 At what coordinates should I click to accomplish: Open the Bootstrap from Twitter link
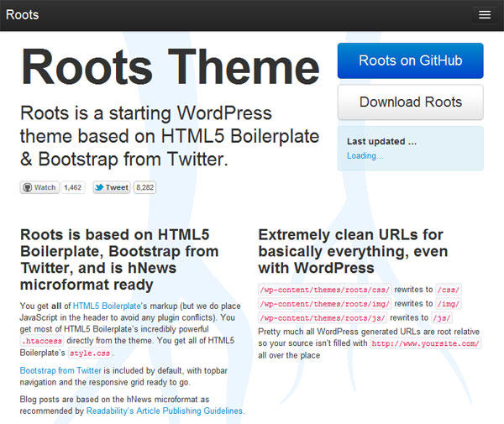(x=60, y=370)
